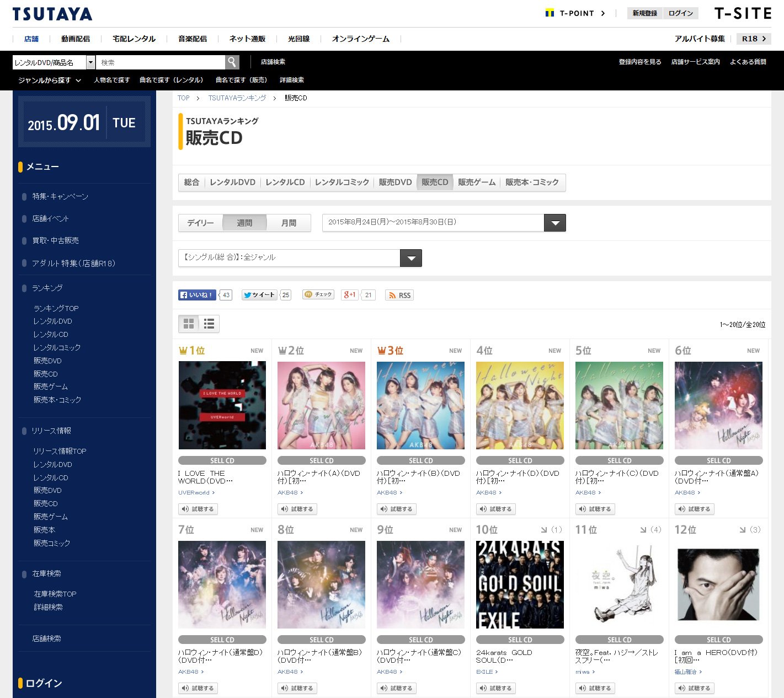784x698 pixels.
Task: Open the レンタルDVD ranking tab
Action: click(232, 182)
